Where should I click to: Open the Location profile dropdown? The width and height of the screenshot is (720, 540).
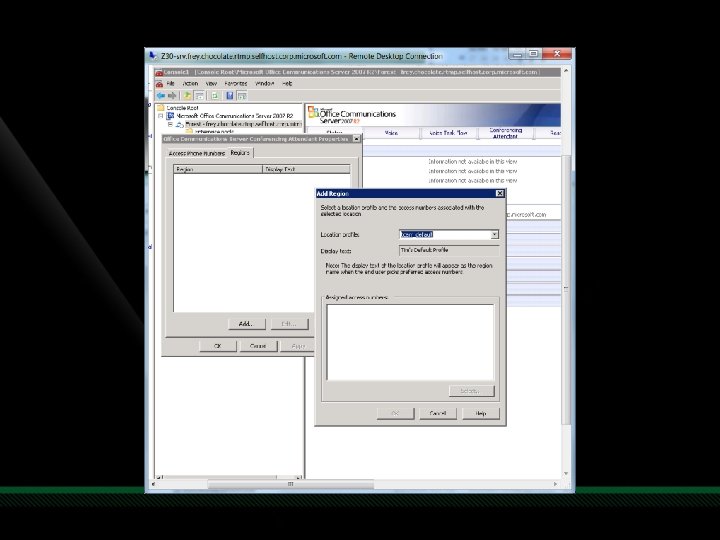coord(495,235)
